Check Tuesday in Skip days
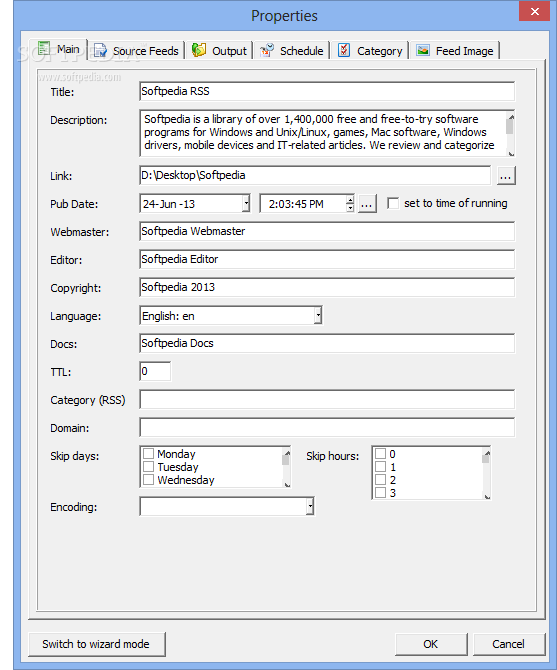Screen dimensions: 557x670 coord(148,466)
